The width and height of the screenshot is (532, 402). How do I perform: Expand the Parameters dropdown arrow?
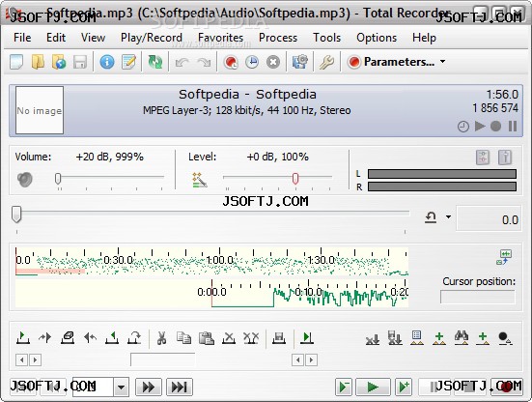[x=442, y=62]
